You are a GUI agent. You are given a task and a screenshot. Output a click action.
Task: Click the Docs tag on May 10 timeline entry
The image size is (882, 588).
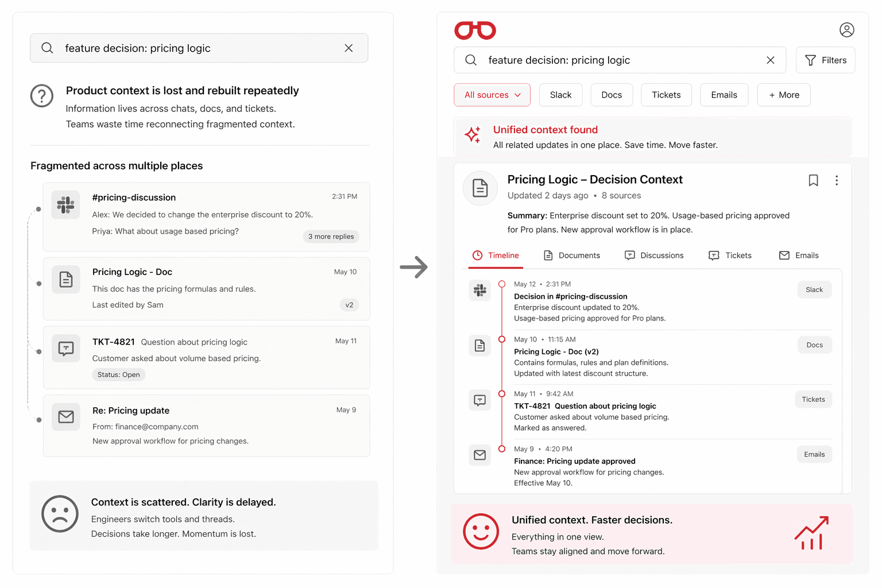[x=815, y=345]
